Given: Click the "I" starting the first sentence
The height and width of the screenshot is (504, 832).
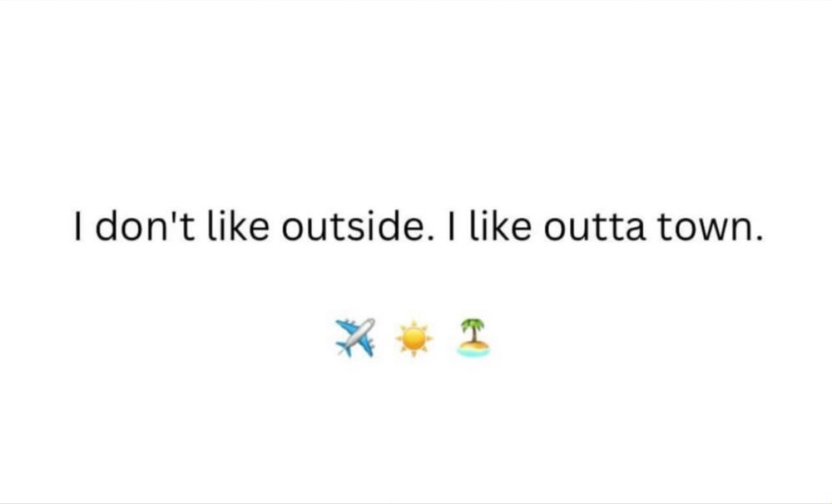Looking at the screenshot, I should click(x=78, y=226).
